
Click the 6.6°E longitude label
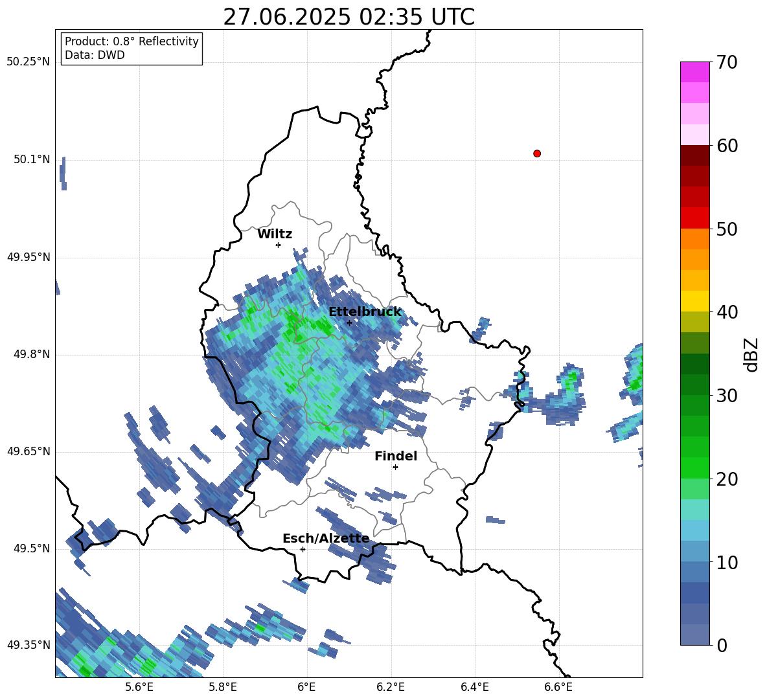point(558,687)
